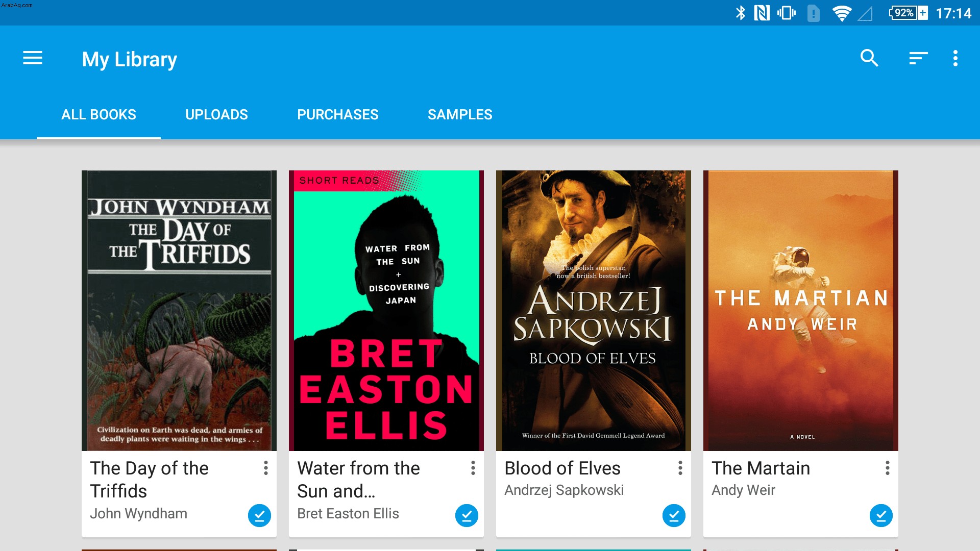This screenshot has width=980, height=551.
Task: Open Blood of Elves book cover
Action: 594,310
